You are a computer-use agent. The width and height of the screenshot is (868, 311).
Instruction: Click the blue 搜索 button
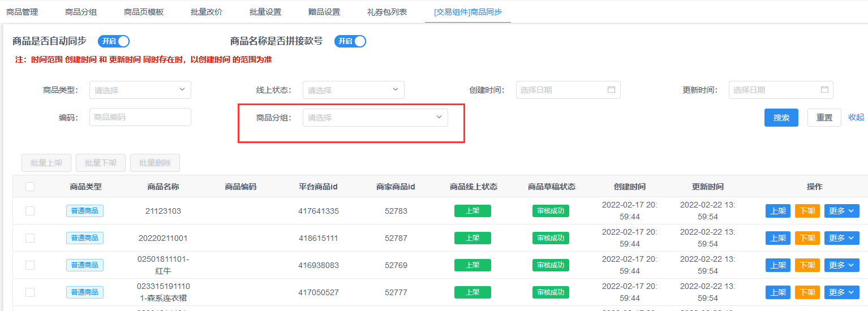click(x=781, y=118)
